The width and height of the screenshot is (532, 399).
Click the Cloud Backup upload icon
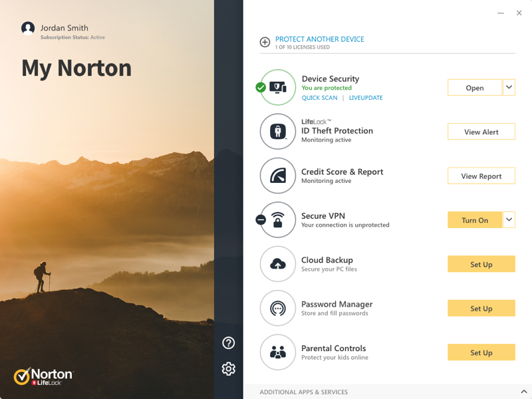click(x=278, y=264)
